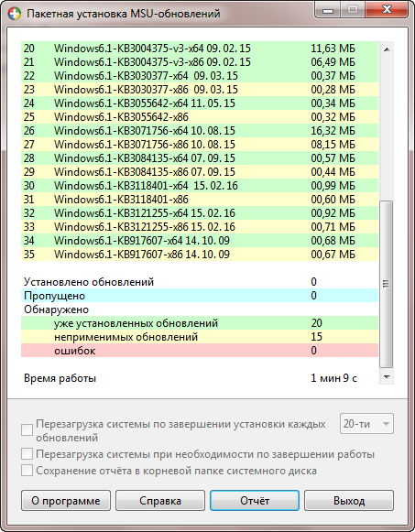Image resolution: width=415 pixels, height=532 pixels.
Task: Click the already-installed count 20
Action: [x=316, y=323]
